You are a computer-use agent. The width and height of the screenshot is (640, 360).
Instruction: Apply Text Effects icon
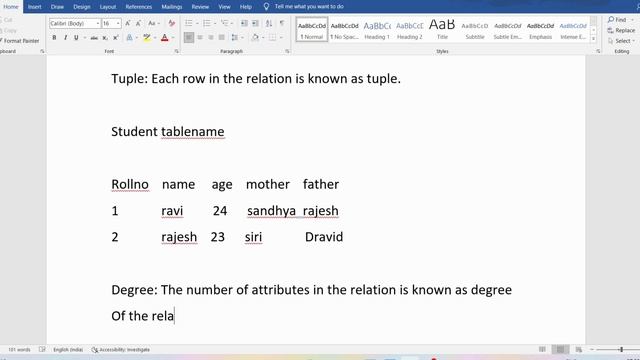(x=129, y=38)
